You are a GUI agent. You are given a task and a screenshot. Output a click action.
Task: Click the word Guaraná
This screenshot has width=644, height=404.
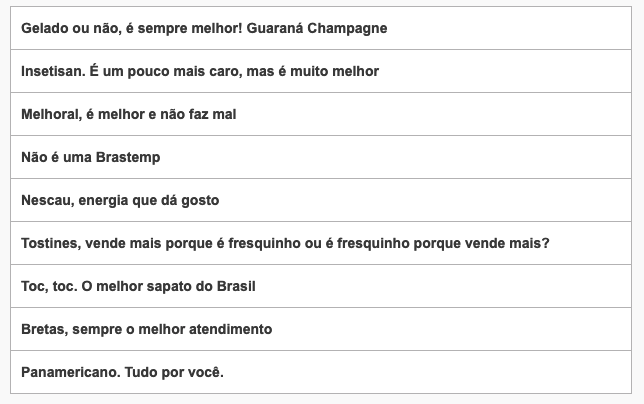[x=275, y=28]
